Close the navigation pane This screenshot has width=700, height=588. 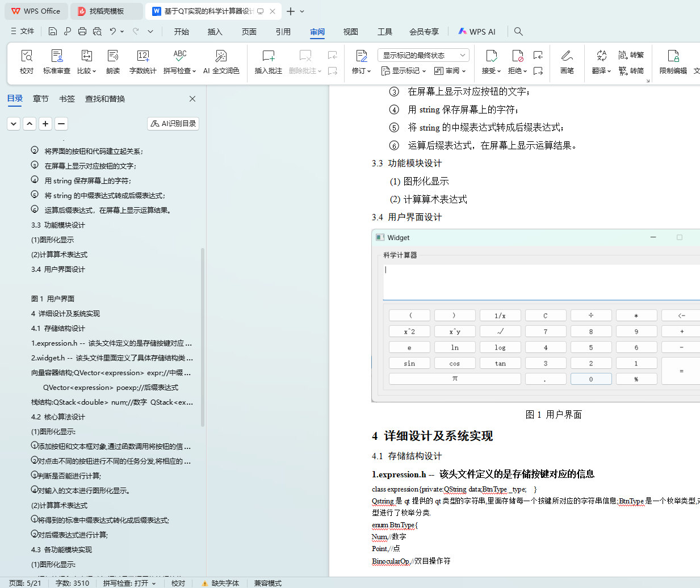192,99
